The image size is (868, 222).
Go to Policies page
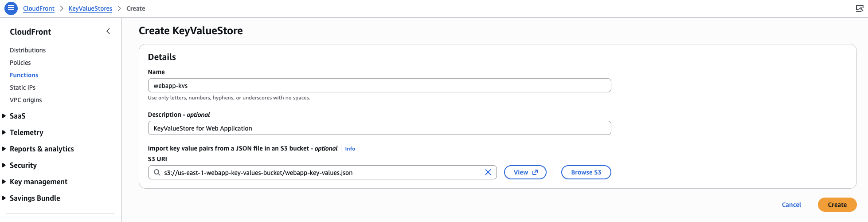click(x=20, y=63)
